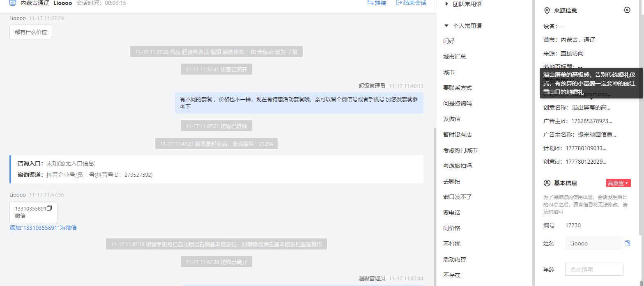
Task: Click the 创意id value
Action: (586, 162)
